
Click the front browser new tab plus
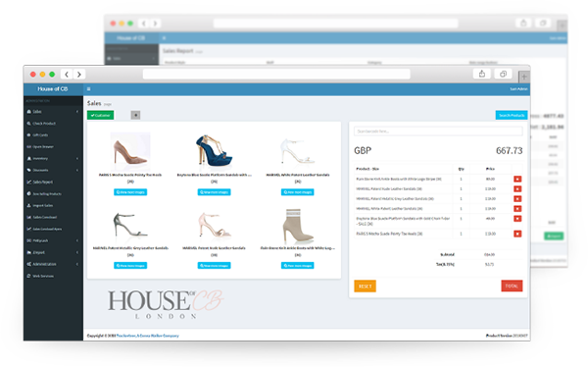click(524, 77)
